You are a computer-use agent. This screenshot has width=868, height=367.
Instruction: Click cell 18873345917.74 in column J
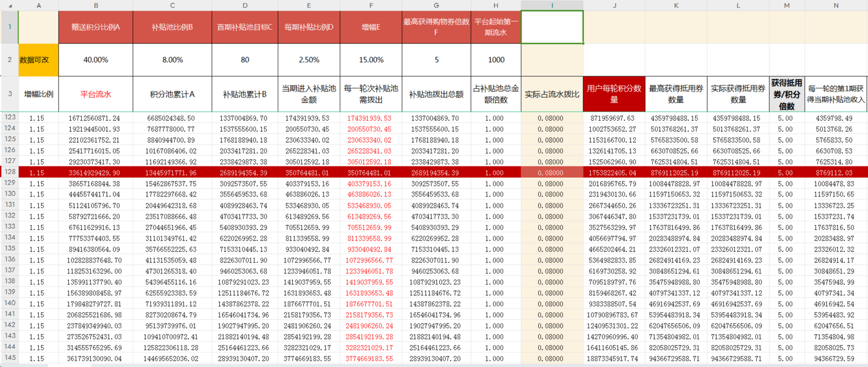614,358
